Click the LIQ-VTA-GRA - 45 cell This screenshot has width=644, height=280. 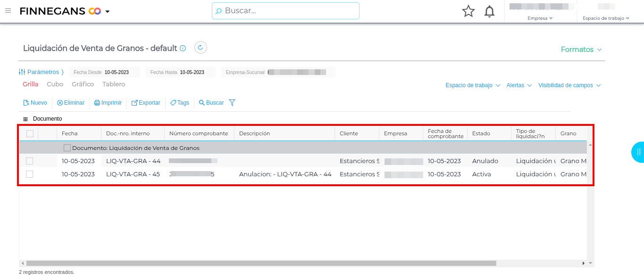[133, 174]
